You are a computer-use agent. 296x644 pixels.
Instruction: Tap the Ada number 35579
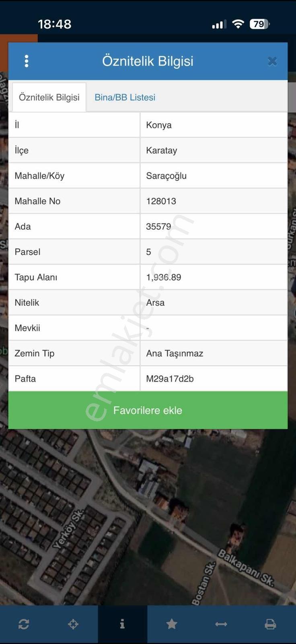158,227
